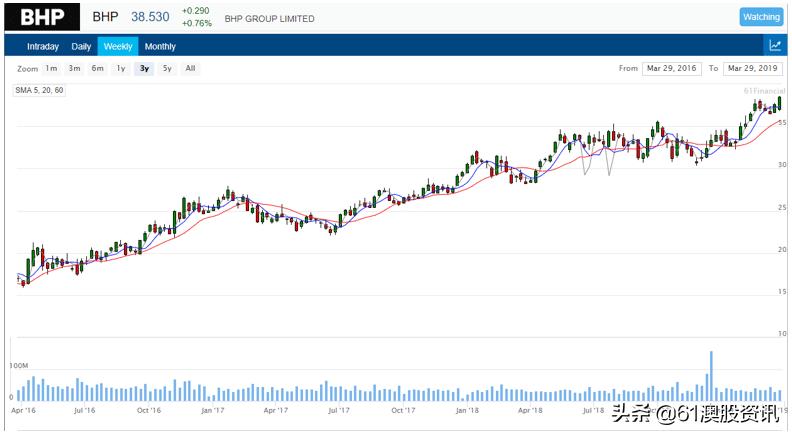Switch to the Daily tab

point(81,46)
